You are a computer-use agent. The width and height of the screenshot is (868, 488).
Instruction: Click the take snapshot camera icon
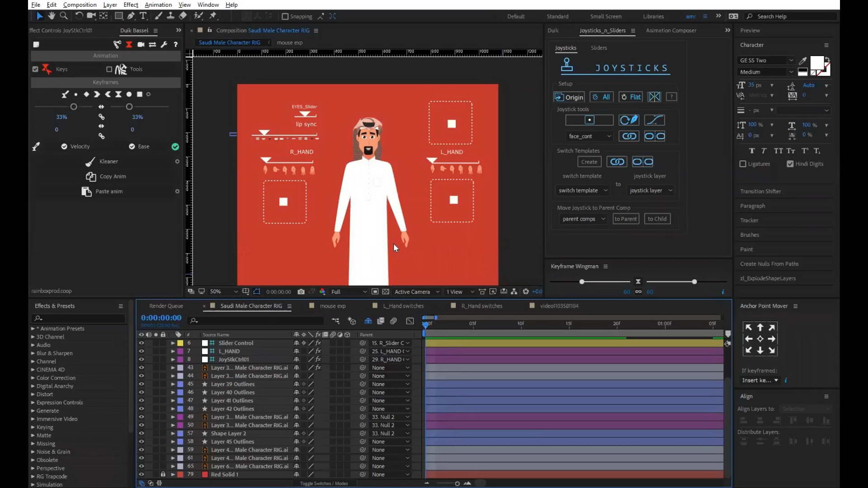coord(301,291)
